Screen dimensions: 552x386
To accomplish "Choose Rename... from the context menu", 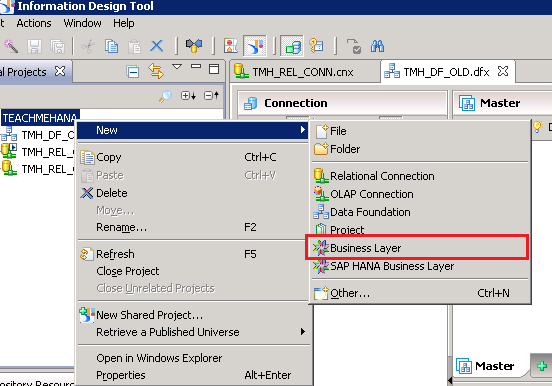I will [192, 228].
